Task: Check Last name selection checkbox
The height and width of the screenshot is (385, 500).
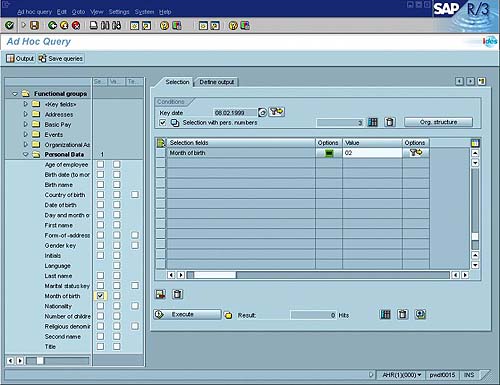Action: (x=100, y=276)
